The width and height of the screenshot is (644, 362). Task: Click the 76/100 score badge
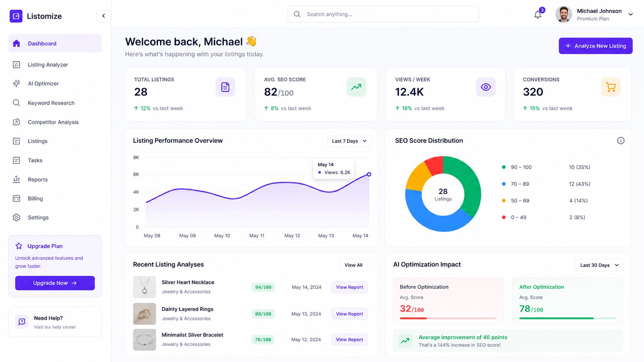[263, 339]
